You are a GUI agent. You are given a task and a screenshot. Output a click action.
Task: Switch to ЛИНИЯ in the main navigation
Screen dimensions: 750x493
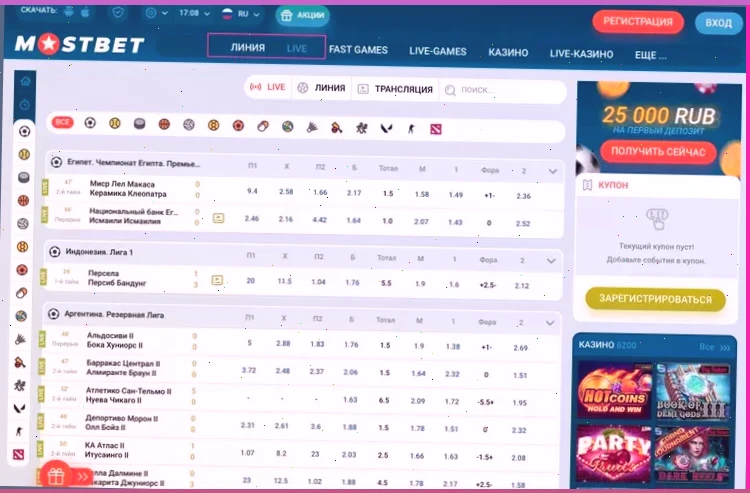247,47
